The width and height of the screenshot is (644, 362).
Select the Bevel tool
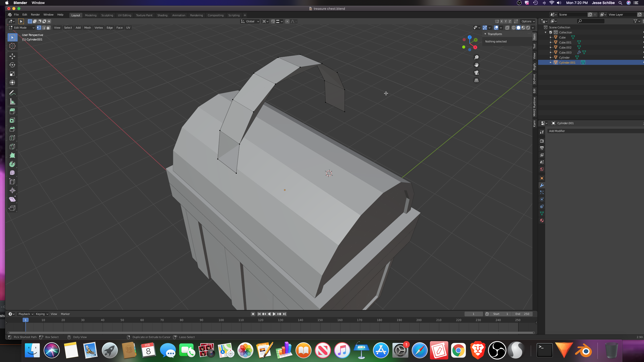[x=12, y=129]
